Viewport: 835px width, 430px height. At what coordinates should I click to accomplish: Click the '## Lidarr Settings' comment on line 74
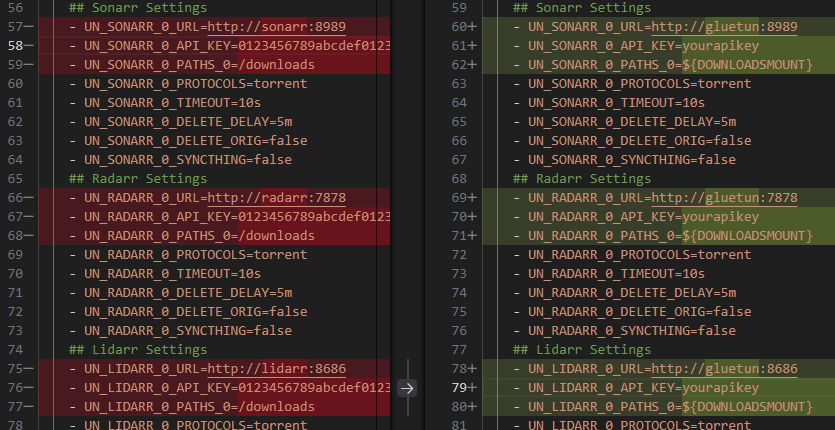[x=138, y=350]
